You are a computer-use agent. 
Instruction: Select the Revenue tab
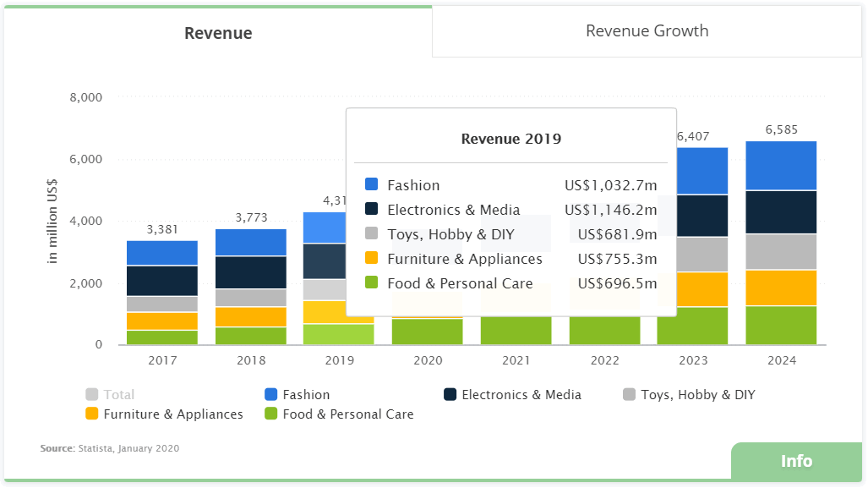click(218, 34)
